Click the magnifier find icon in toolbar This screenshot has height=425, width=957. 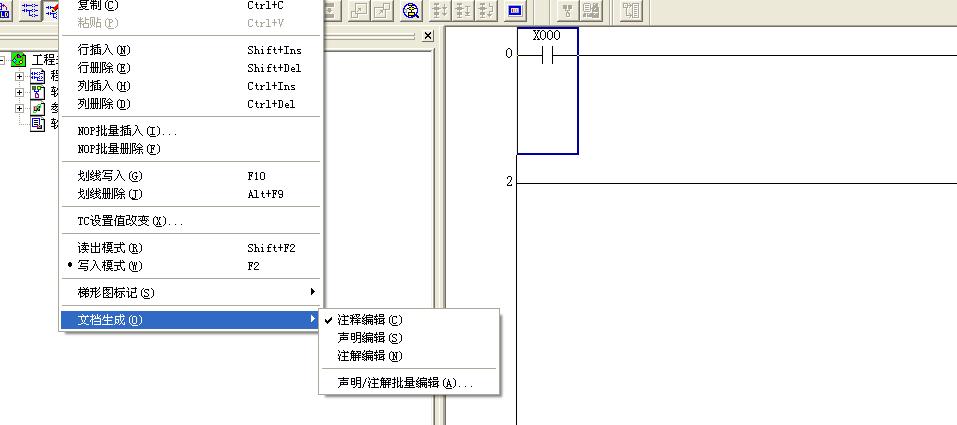[411, 11]
